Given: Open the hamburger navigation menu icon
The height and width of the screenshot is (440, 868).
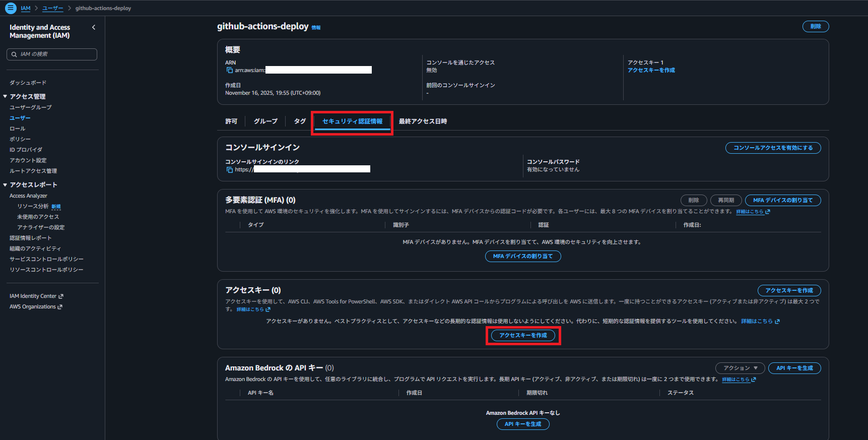Looking at the screenshot, I should [x=11, y=8].
